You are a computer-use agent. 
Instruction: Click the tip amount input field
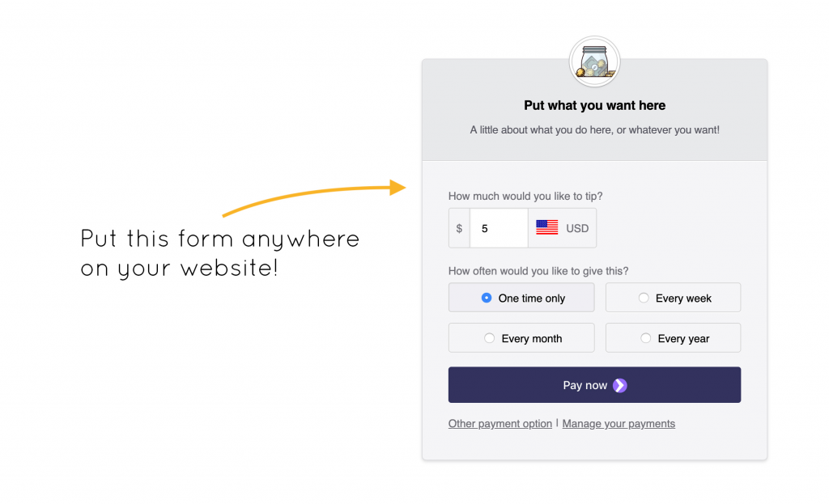click(499, 228)
